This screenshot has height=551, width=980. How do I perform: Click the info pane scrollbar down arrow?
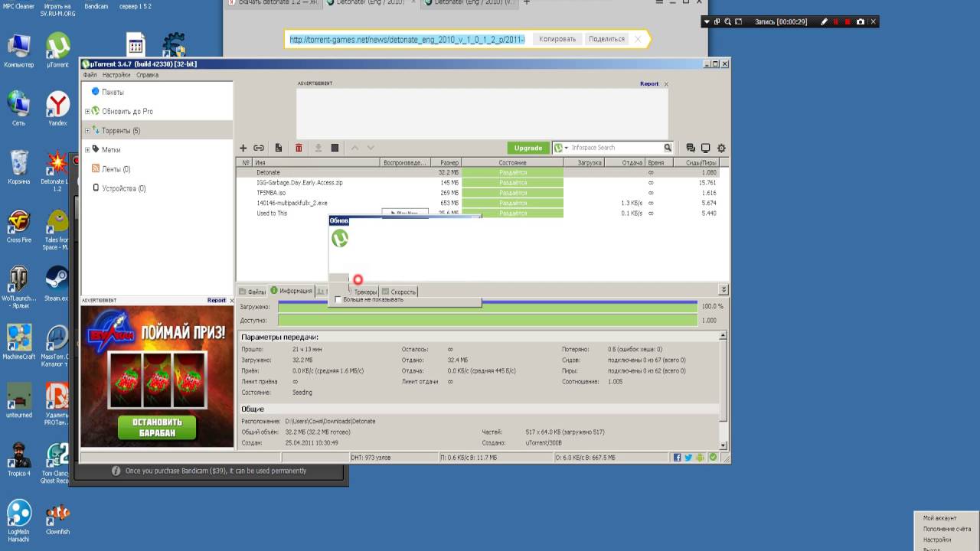[723, 445]
